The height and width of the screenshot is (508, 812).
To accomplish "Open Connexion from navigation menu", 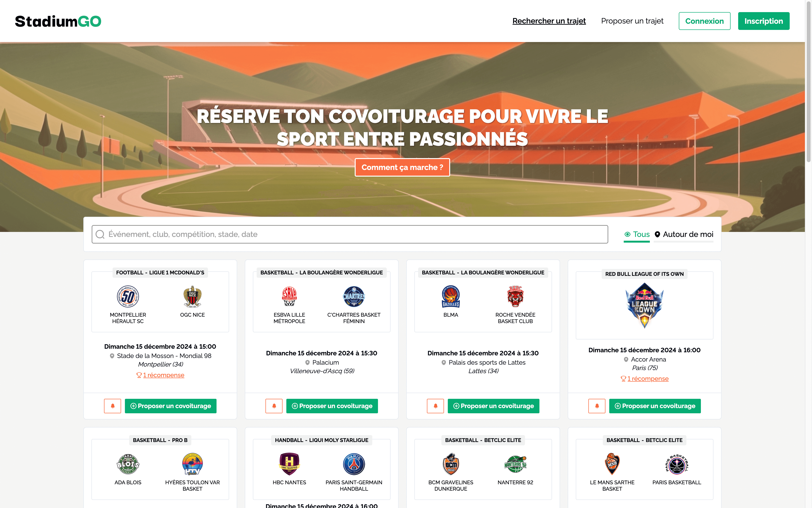I will pyautogui.click(x=705, y=20).
